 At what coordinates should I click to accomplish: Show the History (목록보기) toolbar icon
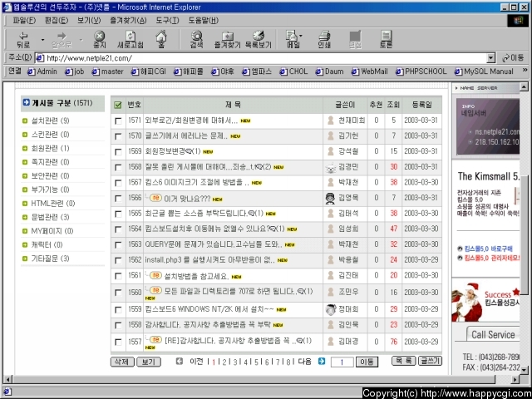coord(259,39)
